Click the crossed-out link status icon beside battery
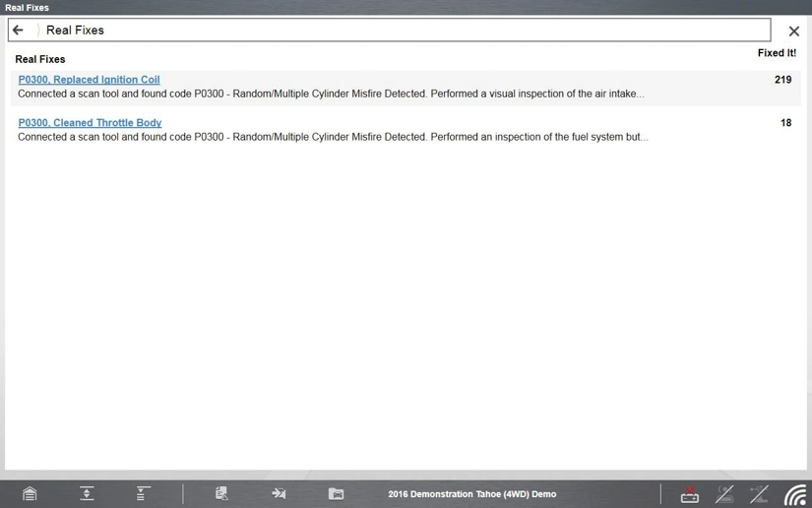812x508 pixels. pos(724,493)
